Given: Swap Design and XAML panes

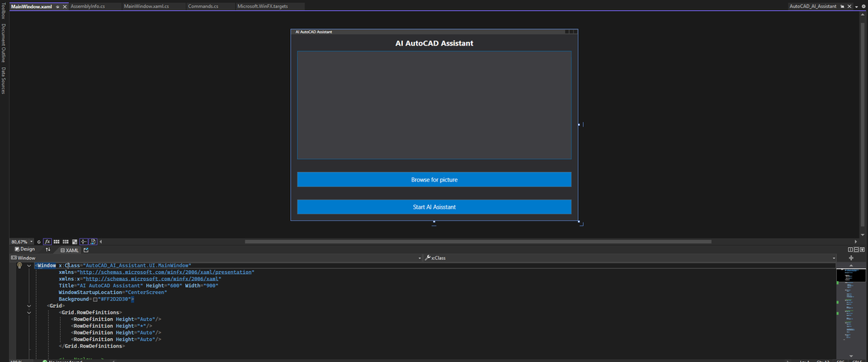Looking at the screenshot, I should click(48, 249).
